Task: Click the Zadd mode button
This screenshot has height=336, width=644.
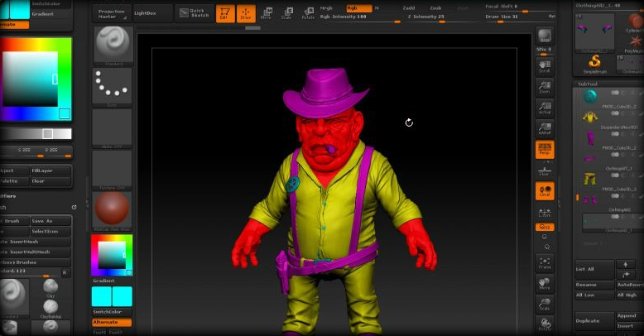Action: click(x=409, y=8)
